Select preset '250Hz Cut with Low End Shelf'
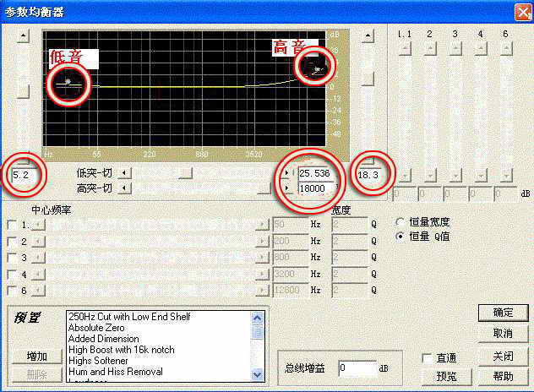Viewport: 534px width, 392px height. 128,317
